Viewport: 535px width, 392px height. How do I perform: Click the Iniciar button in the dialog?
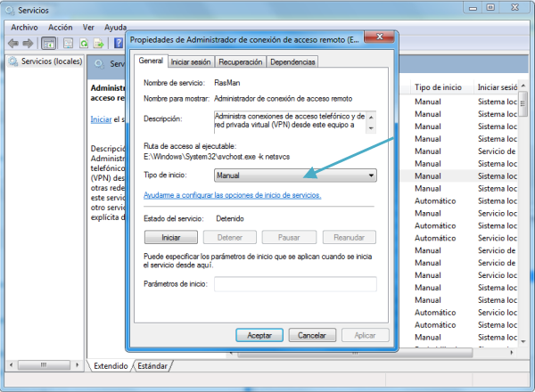point(171,237)
